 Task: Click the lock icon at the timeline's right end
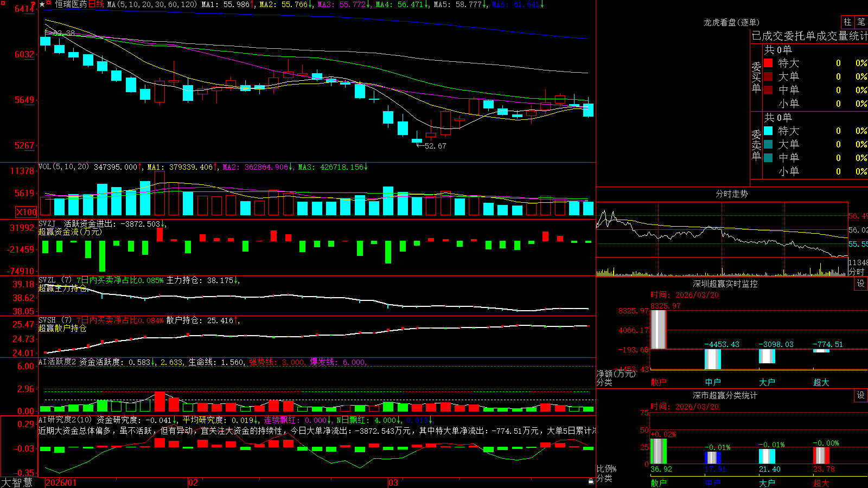coord(591,481)
